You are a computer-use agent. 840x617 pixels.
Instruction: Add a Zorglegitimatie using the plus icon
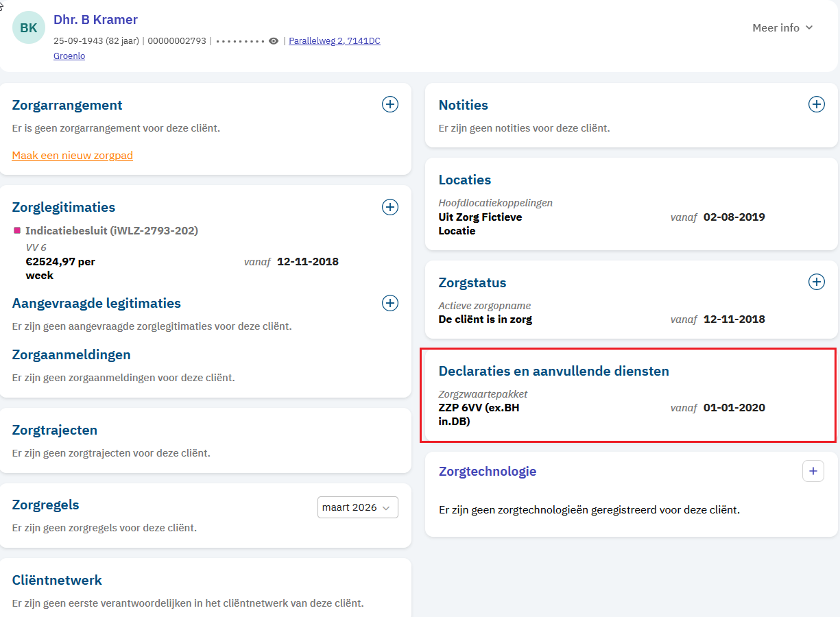(x=389, y=207)
